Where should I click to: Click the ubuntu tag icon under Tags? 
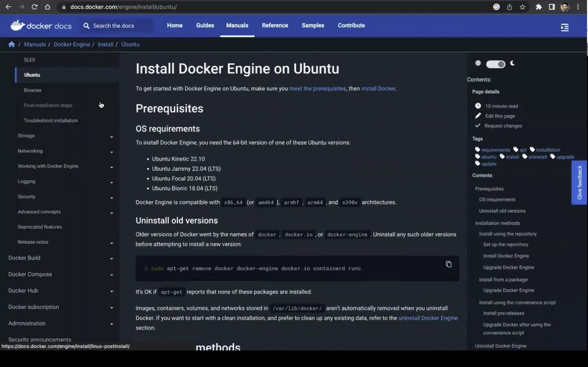click(477, 157)
